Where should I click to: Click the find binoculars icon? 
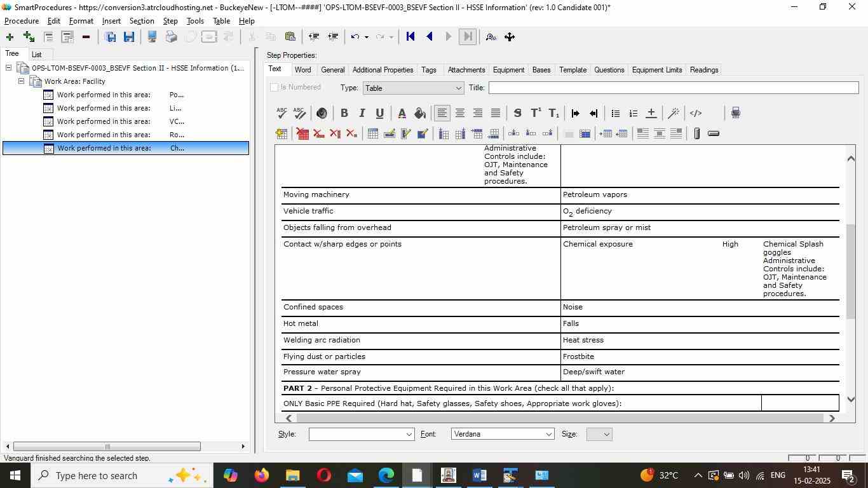click(491, 37)
